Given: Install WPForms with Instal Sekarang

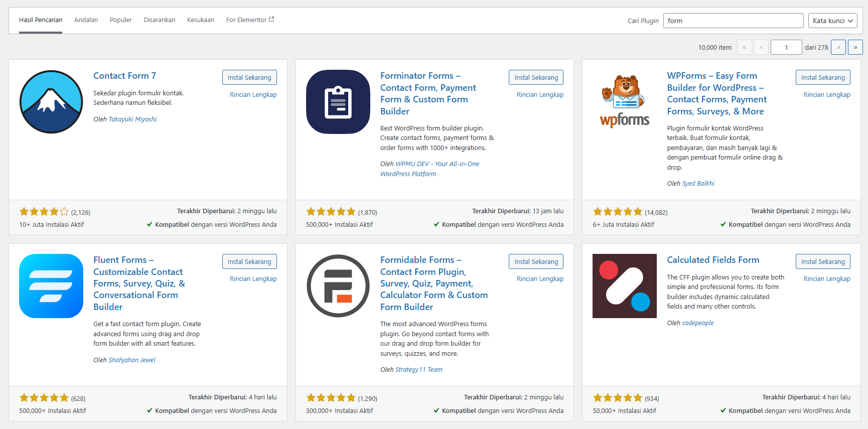Looking at the screenshot, I should point(823,77).
